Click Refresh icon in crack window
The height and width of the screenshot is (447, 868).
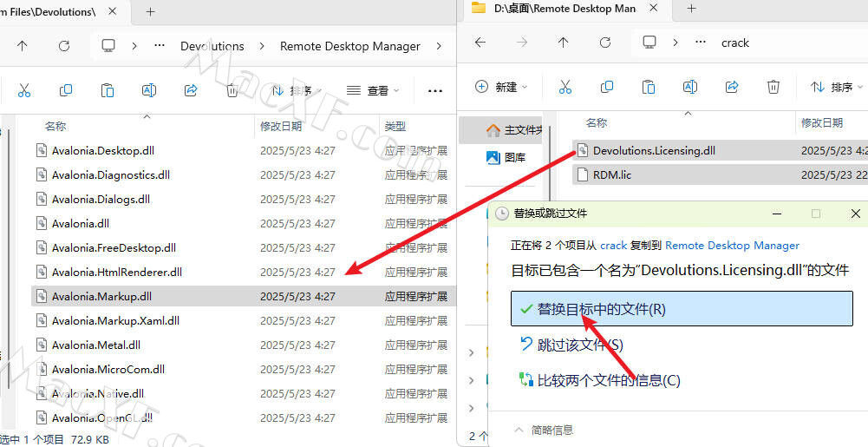pyautogui.click(x=605, y=43)
